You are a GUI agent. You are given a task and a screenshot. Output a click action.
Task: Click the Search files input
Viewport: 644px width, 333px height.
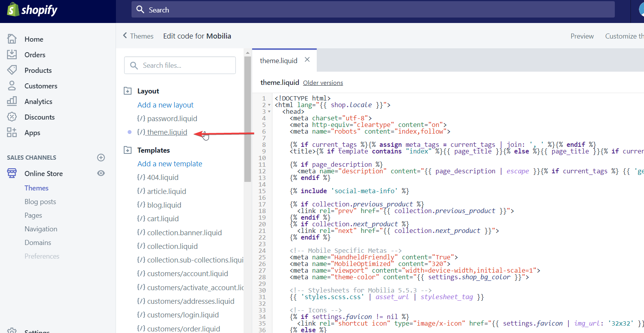[x=180, y=65]
